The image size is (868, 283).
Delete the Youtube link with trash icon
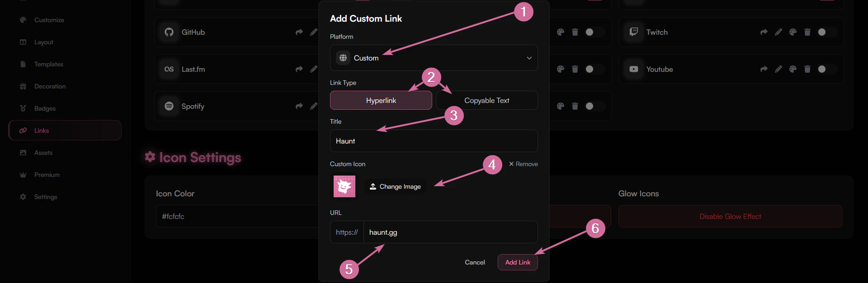click(x=807, y=69)
